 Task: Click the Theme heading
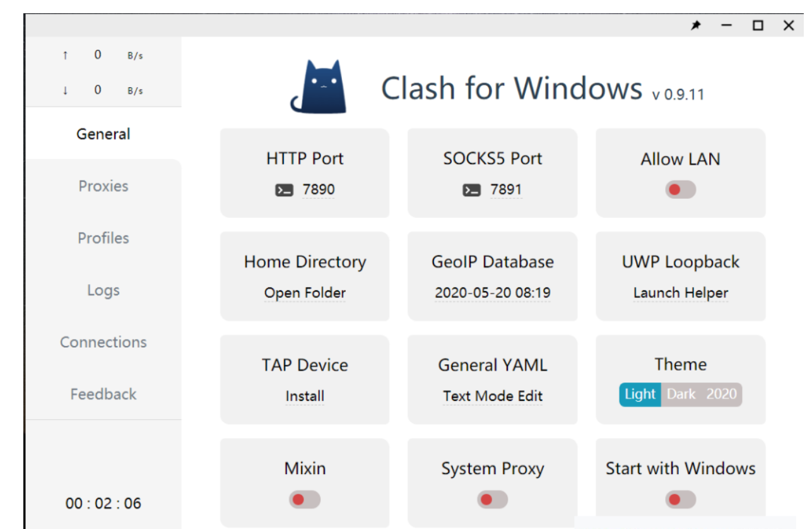(x=681, y=364)
